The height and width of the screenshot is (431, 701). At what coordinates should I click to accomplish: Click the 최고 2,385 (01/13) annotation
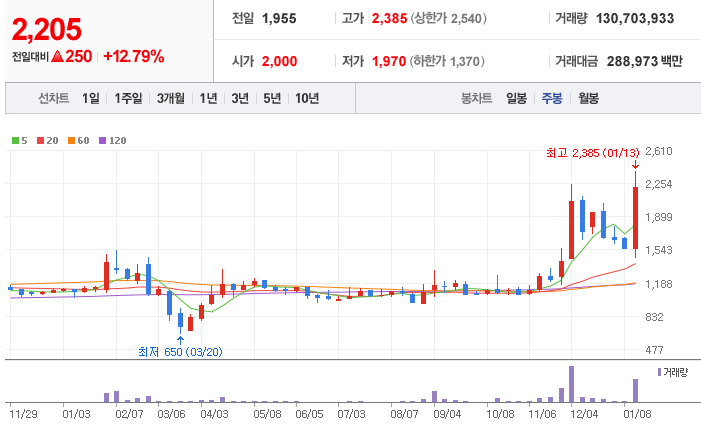pyautogui.click(x=592, y=153)
